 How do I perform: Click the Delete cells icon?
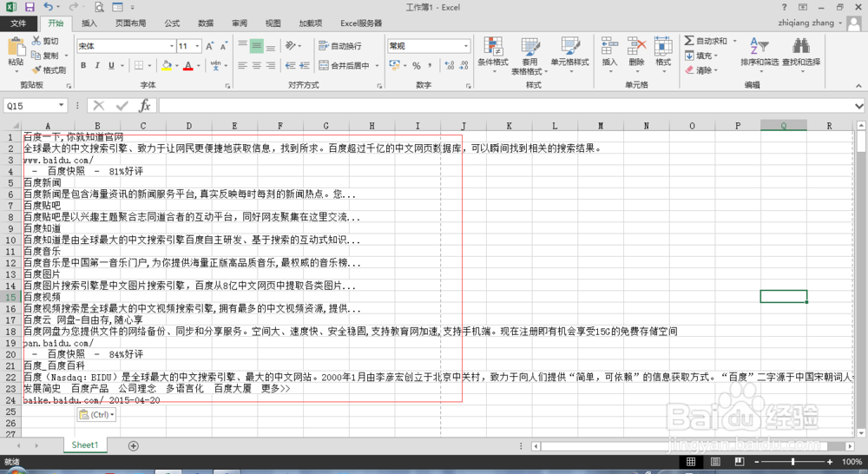click(x=636, y=47)
